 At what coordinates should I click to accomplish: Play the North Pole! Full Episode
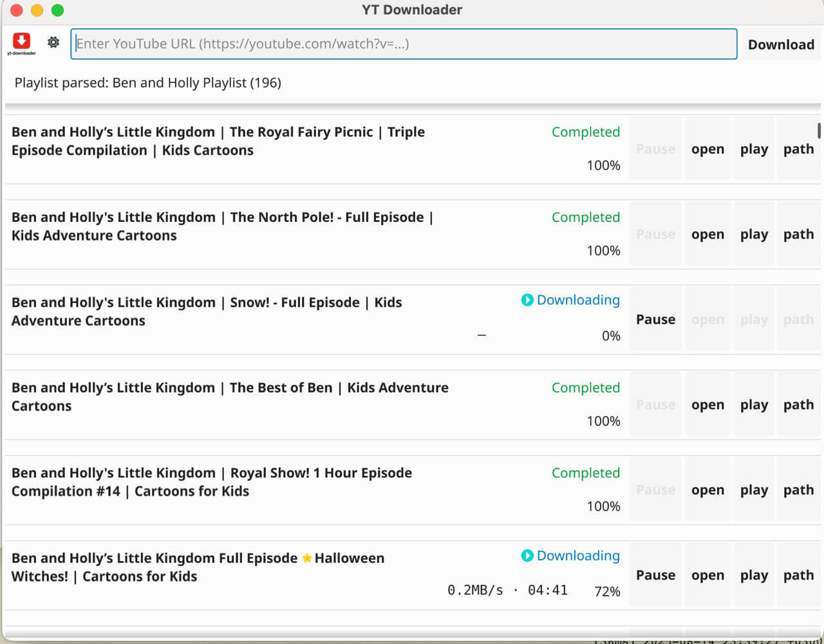tap(754, 235)
